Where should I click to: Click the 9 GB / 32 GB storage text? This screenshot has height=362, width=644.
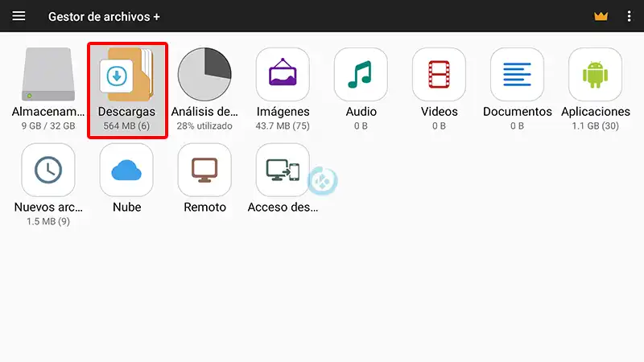(48, 126)
